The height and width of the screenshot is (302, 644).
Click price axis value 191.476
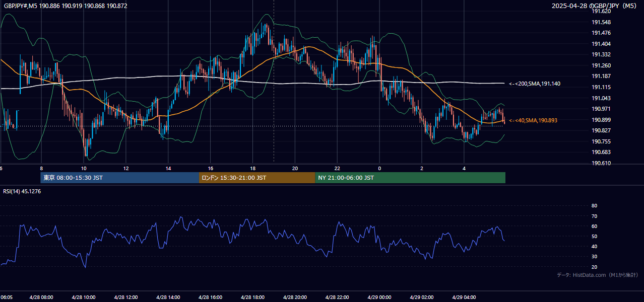point(601,33)
